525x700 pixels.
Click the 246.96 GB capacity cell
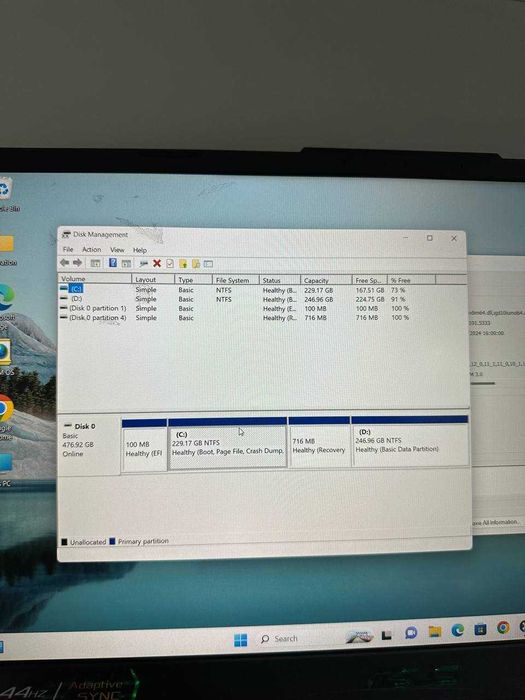coord(319,300)
